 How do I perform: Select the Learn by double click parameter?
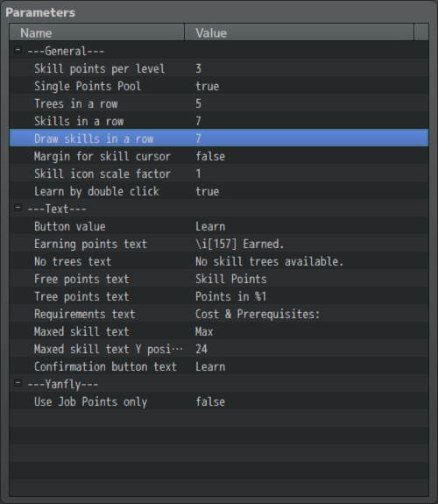(219, 191)
